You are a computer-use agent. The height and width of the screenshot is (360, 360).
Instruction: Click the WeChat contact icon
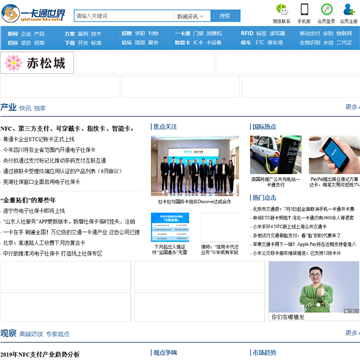pyautogui.click(x=282, y=10)
